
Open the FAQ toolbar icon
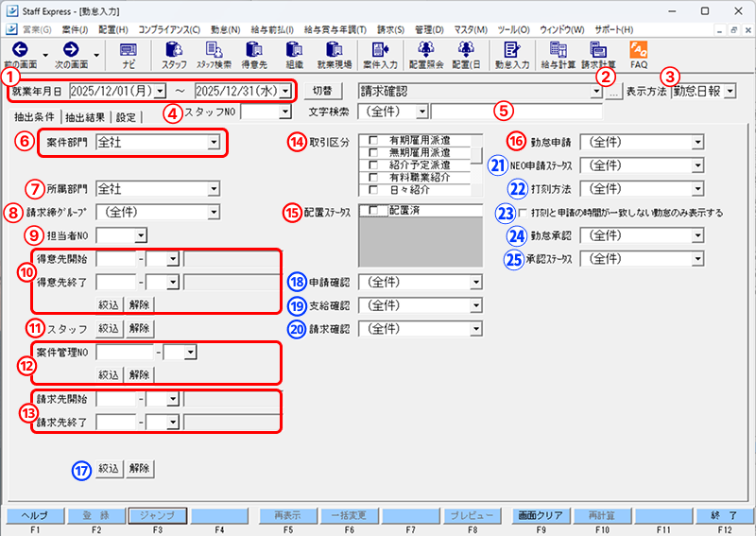(639, 55)
